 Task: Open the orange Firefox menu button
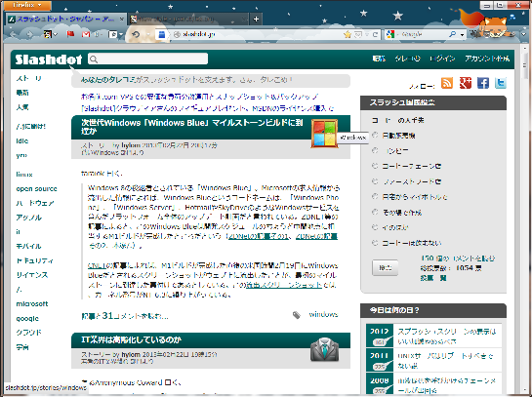click(28, 5)
